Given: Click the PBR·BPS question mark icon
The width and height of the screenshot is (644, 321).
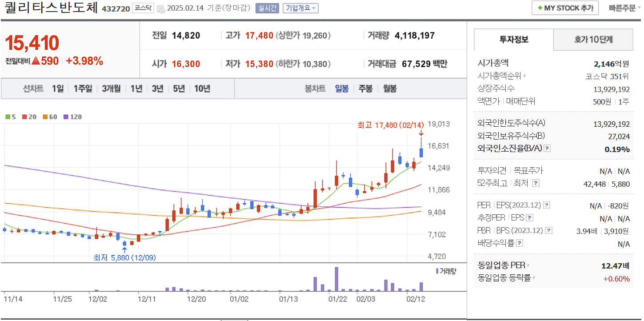Looking at the screenshot, I should point(549,230).
